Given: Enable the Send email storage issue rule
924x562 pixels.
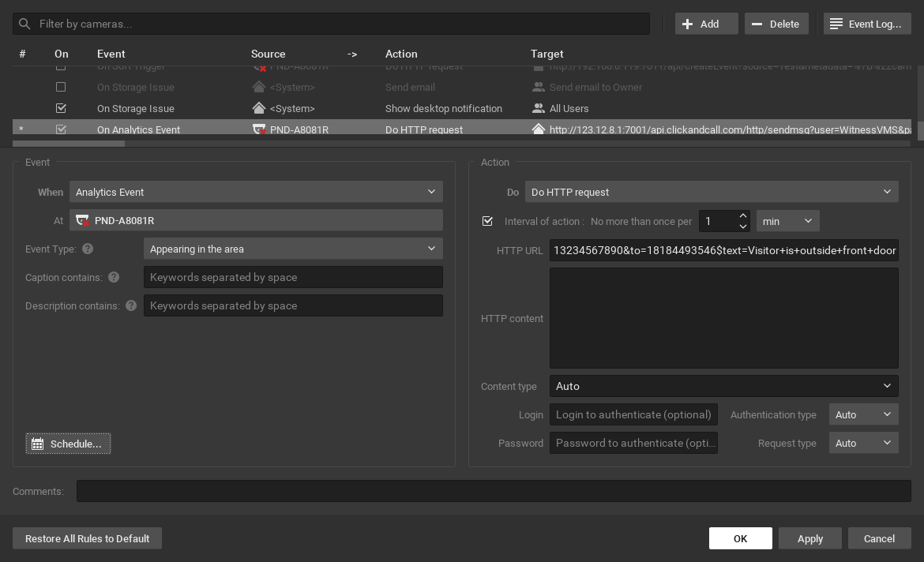Looking at the screenshot, I should (61, 87).
